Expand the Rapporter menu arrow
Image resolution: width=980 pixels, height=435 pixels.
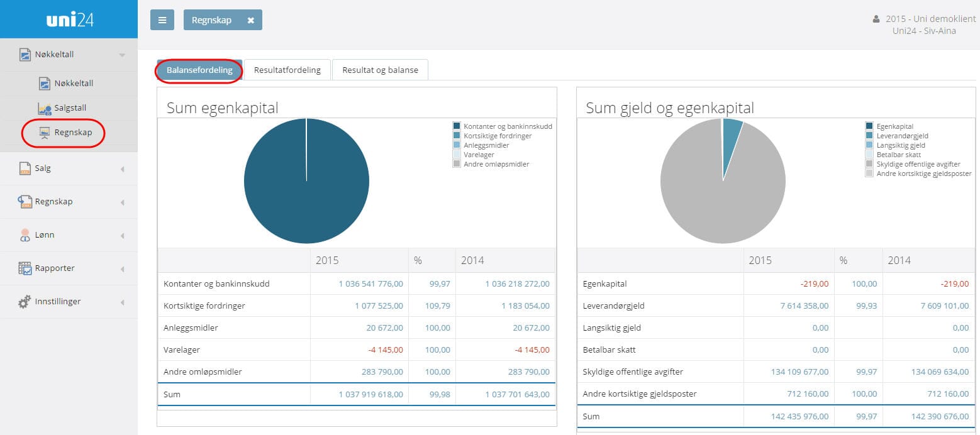(x=122, y=269)
